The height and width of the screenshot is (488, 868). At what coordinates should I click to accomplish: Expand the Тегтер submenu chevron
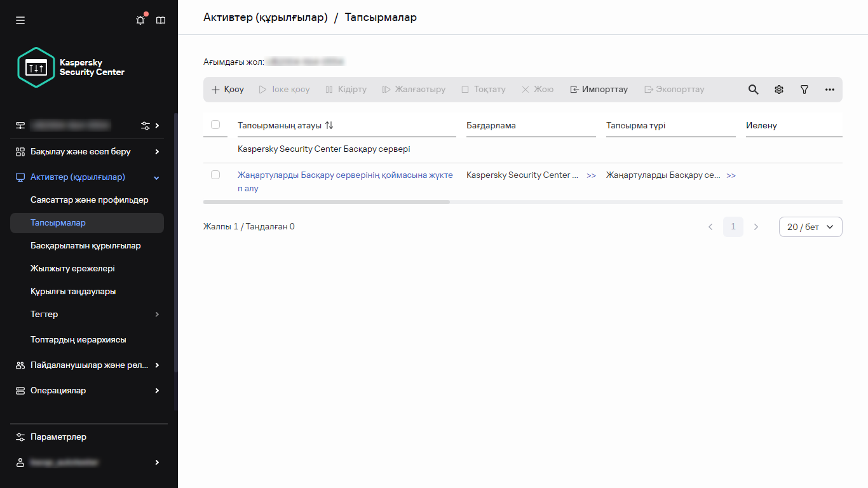point(157,315)
